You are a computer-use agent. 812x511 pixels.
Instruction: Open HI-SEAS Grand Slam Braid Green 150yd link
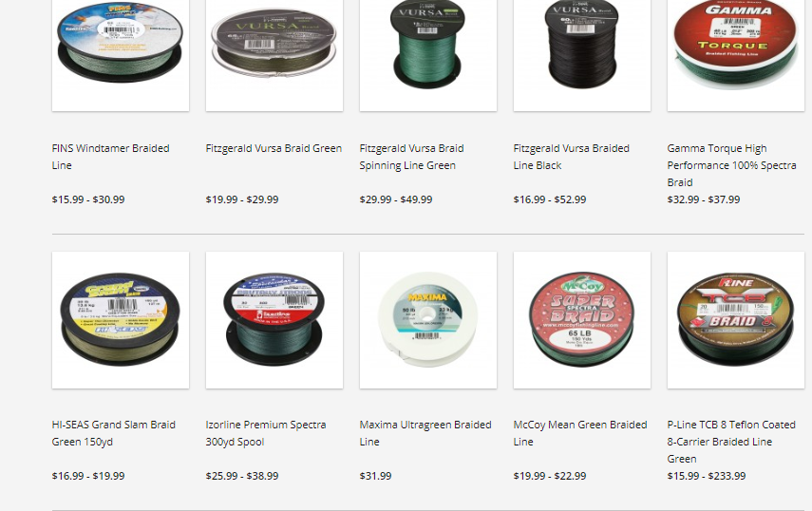(x=114, y=433)
